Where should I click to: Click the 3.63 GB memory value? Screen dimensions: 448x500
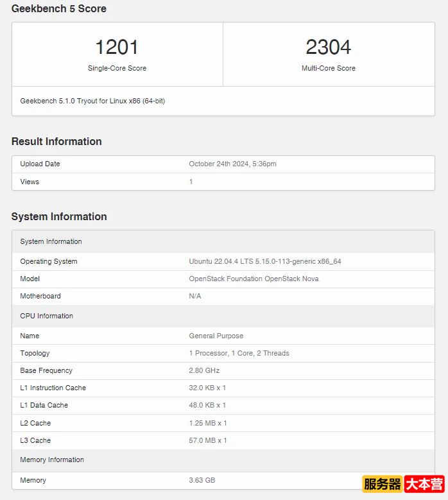tap(202, 480)
